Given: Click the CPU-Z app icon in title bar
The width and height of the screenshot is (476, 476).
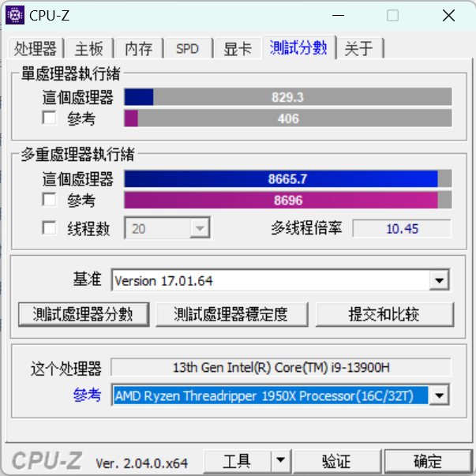Looking at the screenshot, I should click(x=15, y=15).
